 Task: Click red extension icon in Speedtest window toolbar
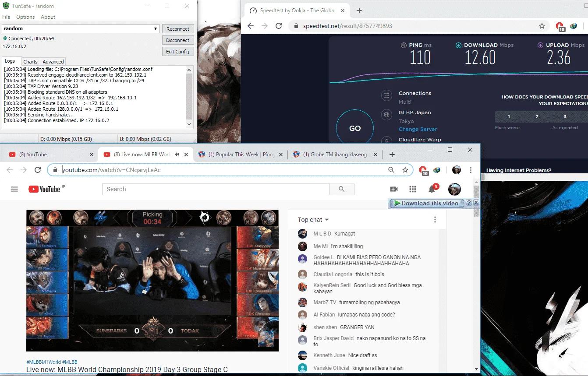click(560, 27)
